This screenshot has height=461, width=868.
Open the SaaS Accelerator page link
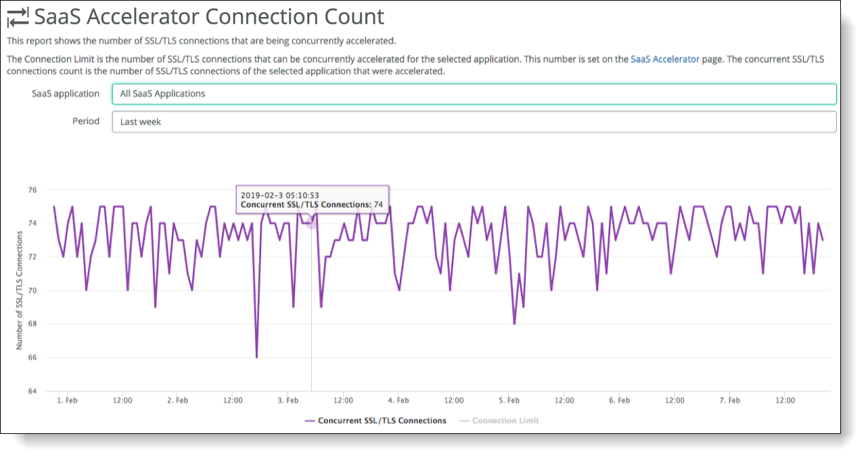(x=665, y=59)
